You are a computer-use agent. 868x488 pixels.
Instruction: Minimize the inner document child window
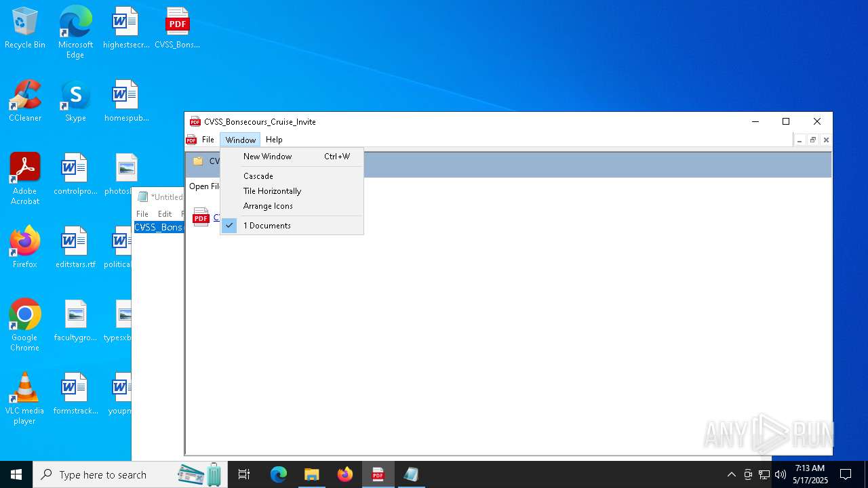tap(800, 140)
